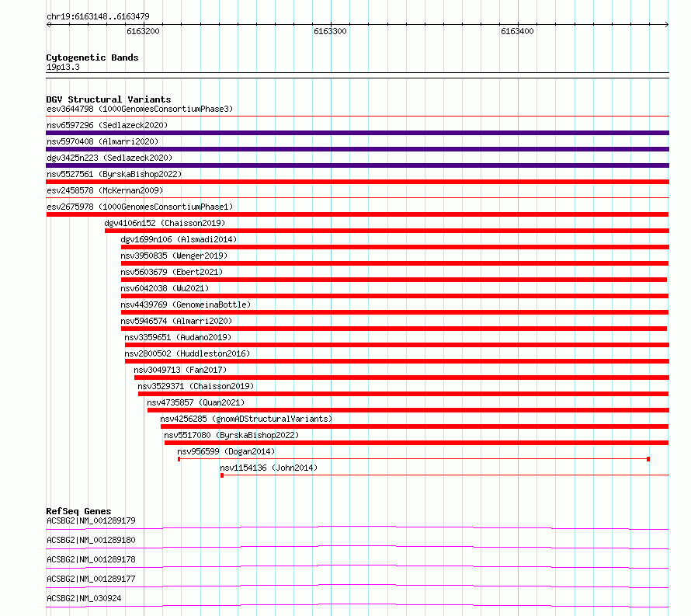
Task: Click red bar under nsv5517080
Action: click(x=416, y=443)
